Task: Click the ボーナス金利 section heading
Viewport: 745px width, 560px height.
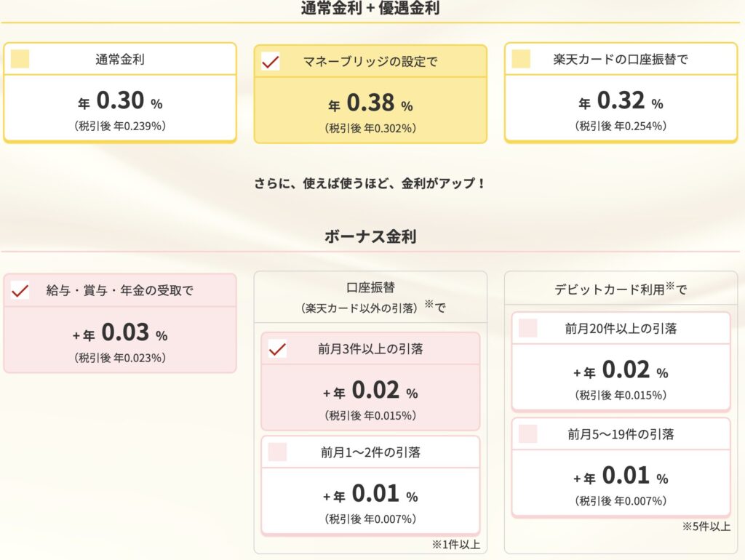Action: [x=370, y=237]
